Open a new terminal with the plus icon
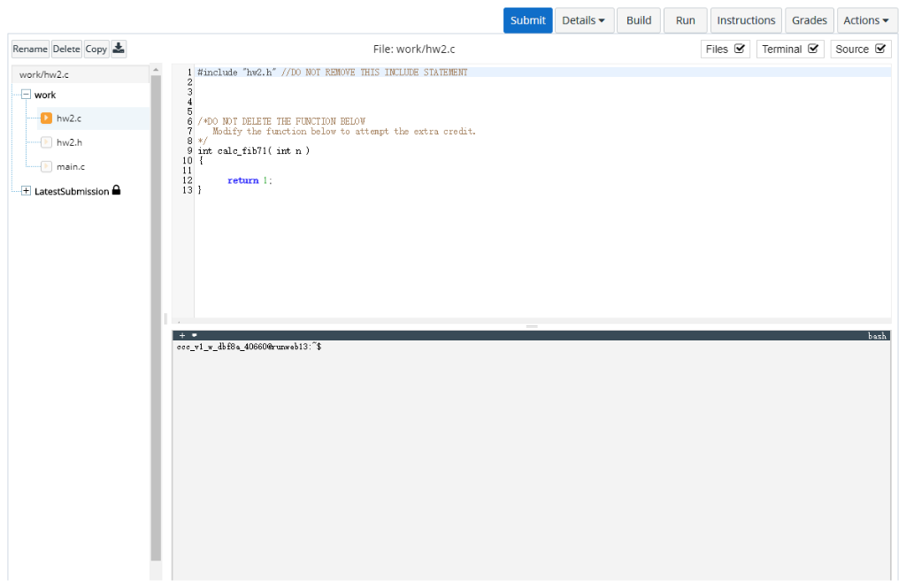 pos(181,336)
